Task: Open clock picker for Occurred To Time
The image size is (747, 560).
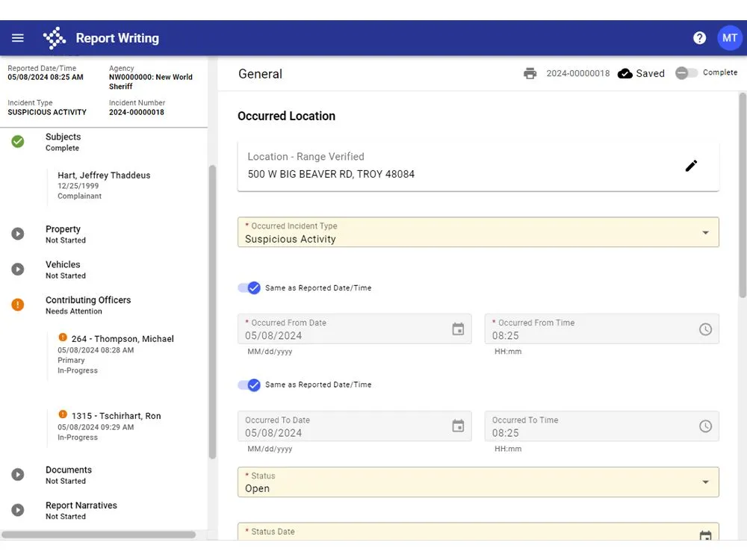Action: [x=705, y=426]
